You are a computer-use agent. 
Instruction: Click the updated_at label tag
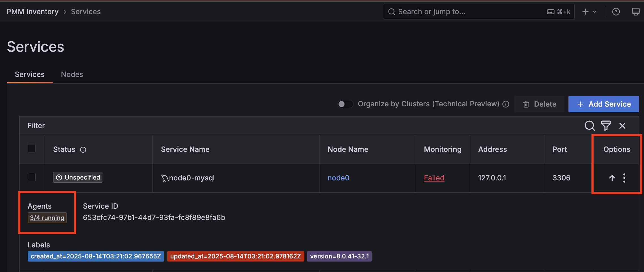[x=236, y=256]
